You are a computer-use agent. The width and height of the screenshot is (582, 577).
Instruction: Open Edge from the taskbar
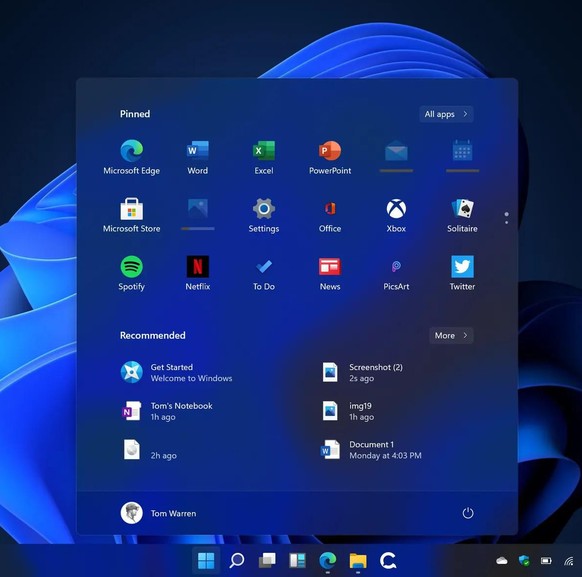click(x=328, y=560)
